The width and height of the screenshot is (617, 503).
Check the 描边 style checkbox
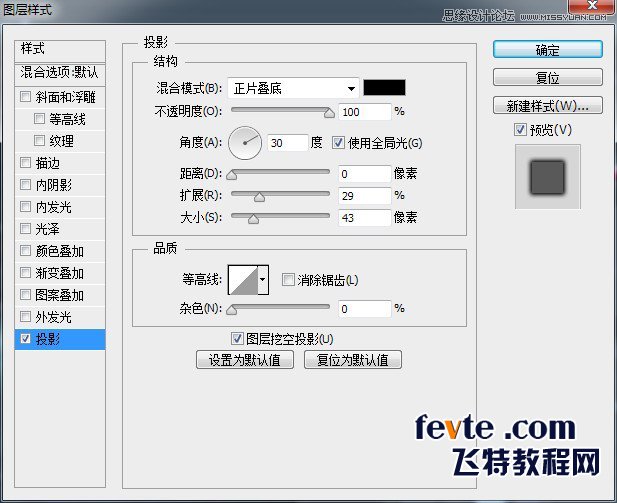[x=25, y=163]
